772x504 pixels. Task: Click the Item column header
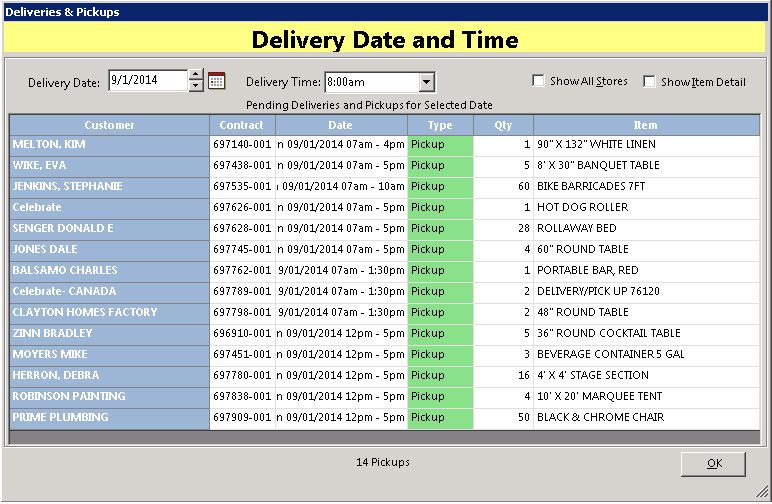pos(645,125)
